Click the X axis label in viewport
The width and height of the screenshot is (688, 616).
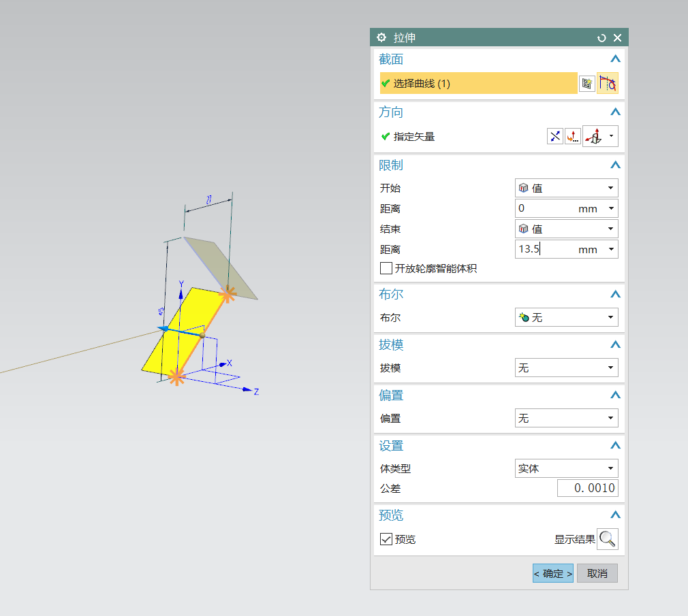coord(230,363)
